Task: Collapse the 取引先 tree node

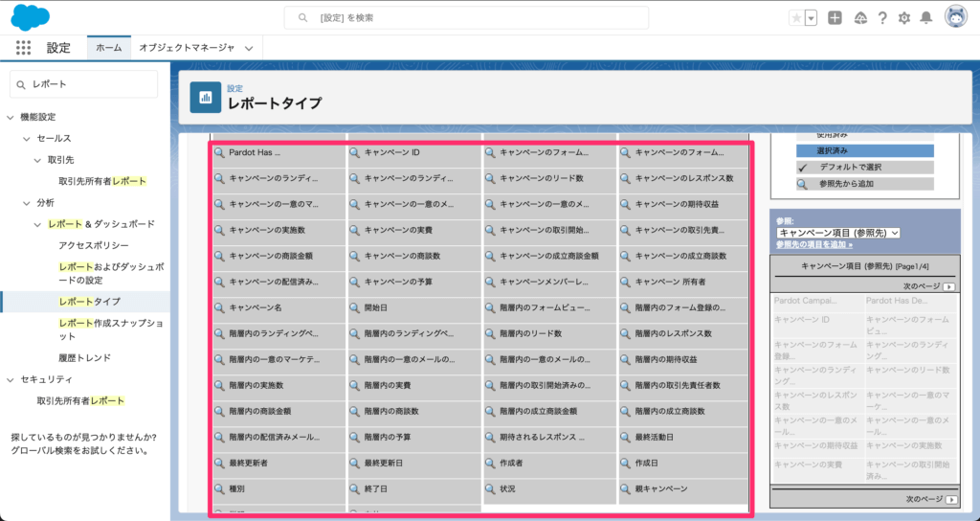Action: coord(37,160)
